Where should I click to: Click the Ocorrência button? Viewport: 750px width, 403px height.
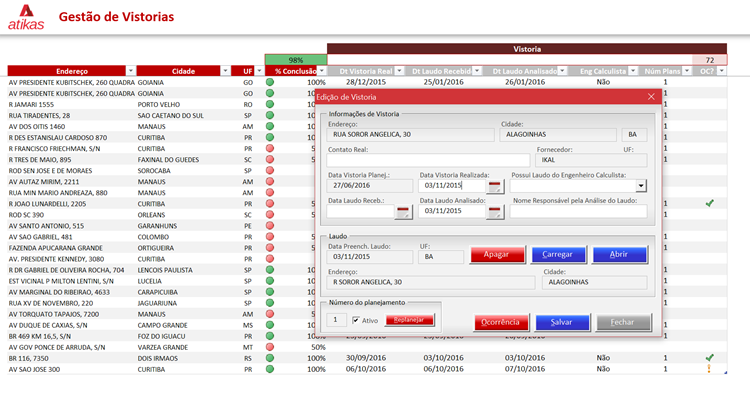[x=501, y=322]
